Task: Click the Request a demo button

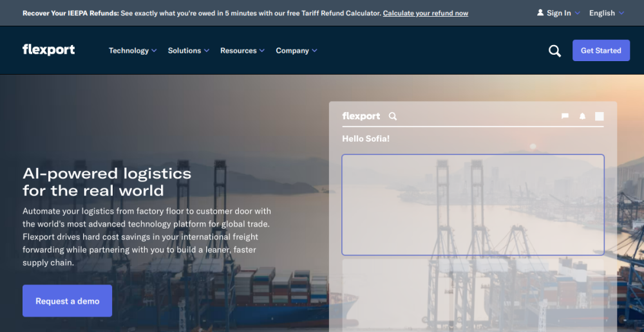Action: pyautogui.click(x=68, y=301)
